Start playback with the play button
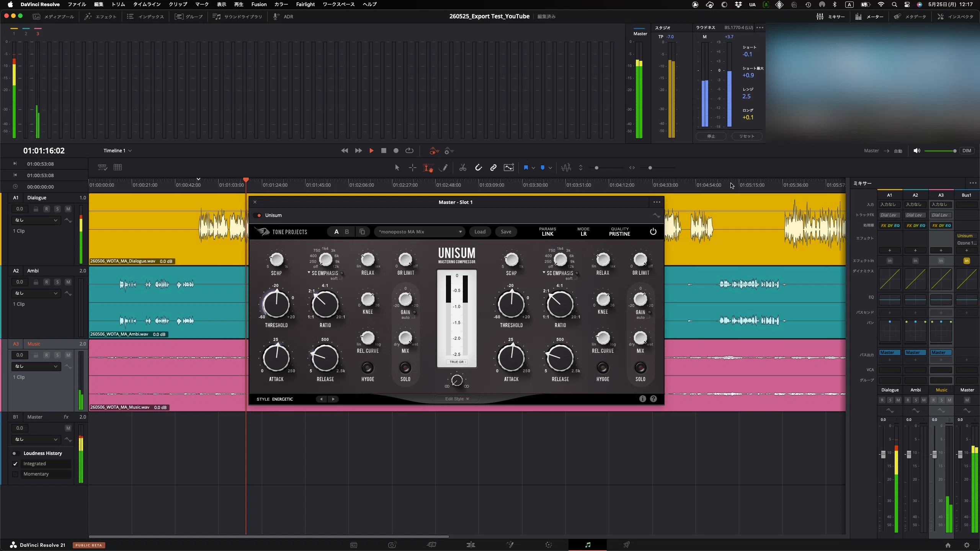The height and width of the screenshot is (551, 980). 371,151
